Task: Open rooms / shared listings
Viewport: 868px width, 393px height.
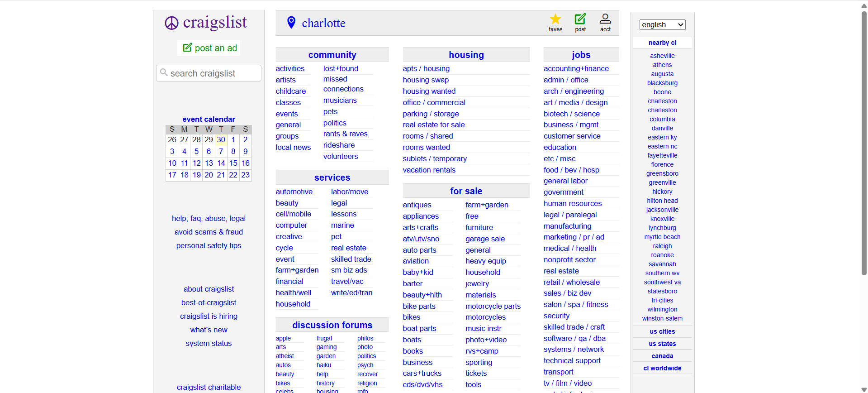Action: tap(428, 136)
